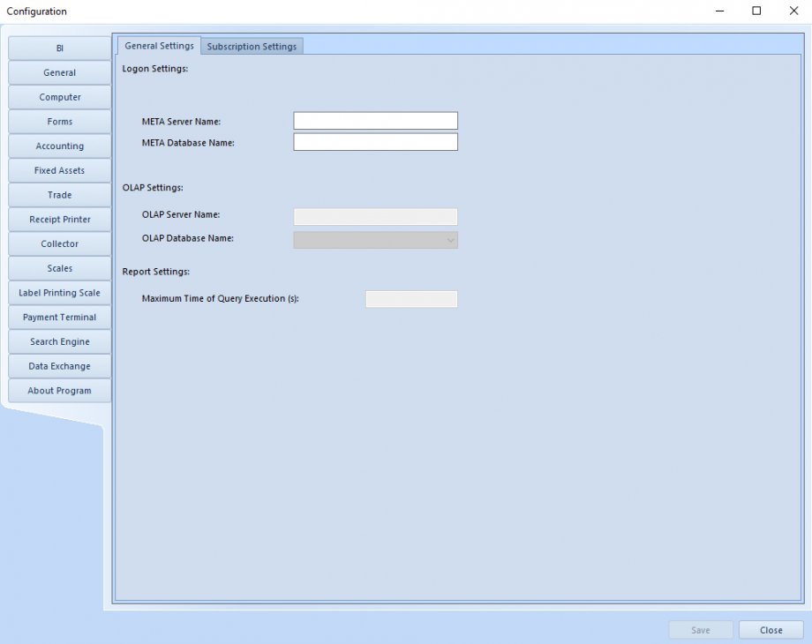Open the BI settings section
The width and height of the screenshot is (812, 644).
(59, 48)
